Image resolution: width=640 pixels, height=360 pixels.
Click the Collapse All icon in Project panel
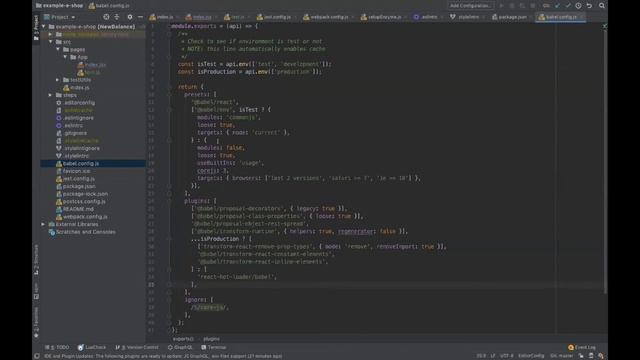point(117,17)
